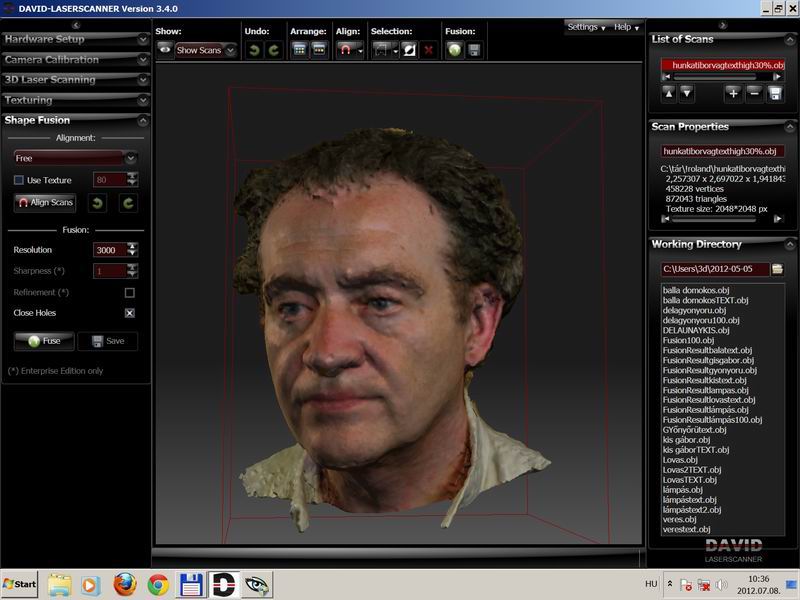Click the add scan plus icon
The width and height of the screenshot is (800, 600).
coord(733,93)
